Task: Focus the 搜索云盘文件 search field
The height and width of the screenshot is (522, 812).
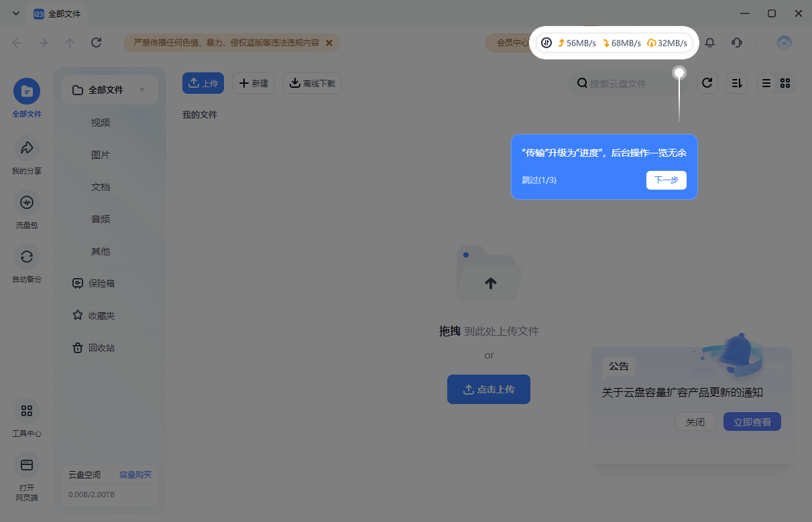Action: coord(628,83)
